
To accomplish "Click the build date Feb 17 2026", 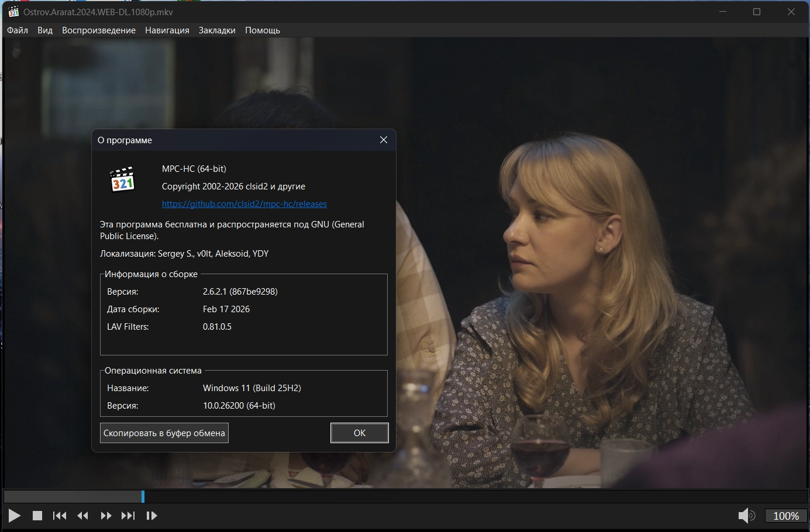I will [x=226, y=309].
